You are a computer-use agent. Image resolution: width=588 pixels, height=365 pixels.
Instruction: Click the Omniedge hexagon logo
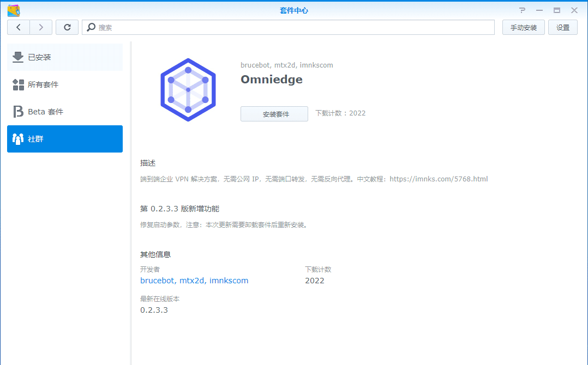pyautogui.click(x=188, y=89)
